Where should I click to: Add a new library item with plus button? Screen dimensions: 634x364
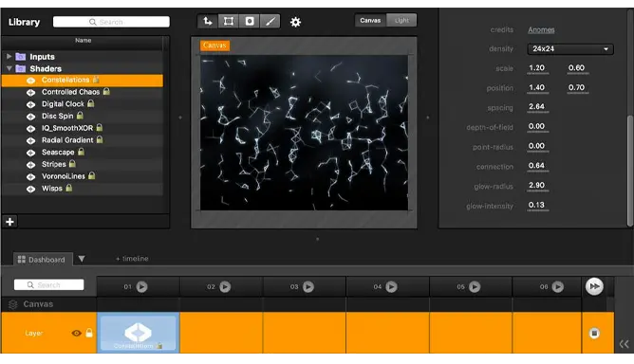(x=9, y=222)
